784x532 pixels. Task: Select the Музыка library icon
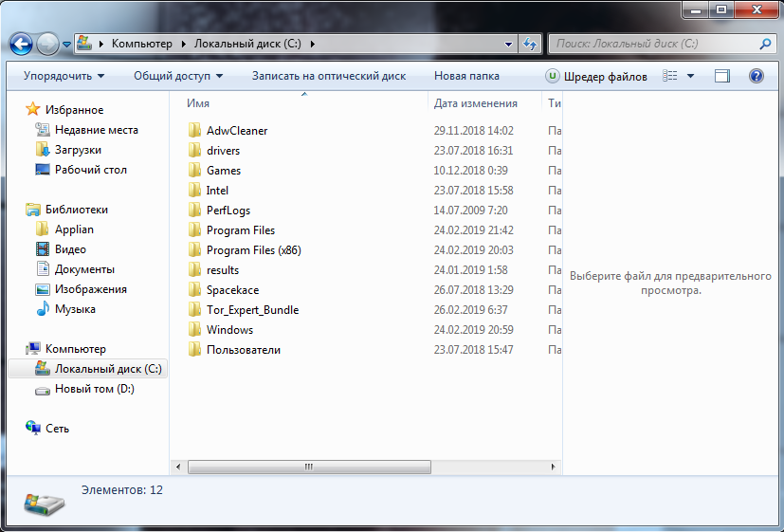(x=43, y=309)
